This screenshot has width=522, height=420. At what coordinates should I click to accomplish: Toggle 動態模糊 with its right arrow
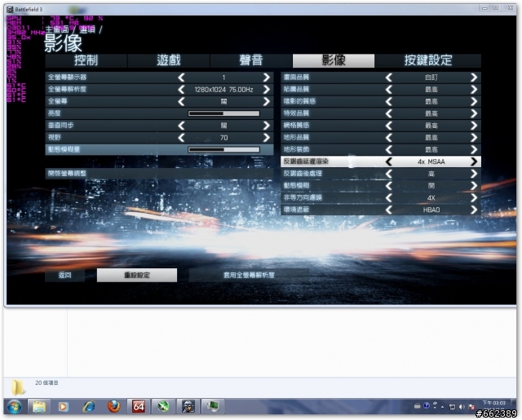point(474,186)
